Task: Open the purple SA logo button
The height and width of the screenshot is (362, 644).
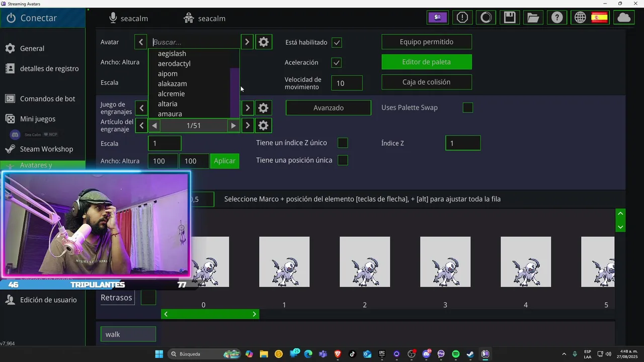Action: (x=438, y=18)
